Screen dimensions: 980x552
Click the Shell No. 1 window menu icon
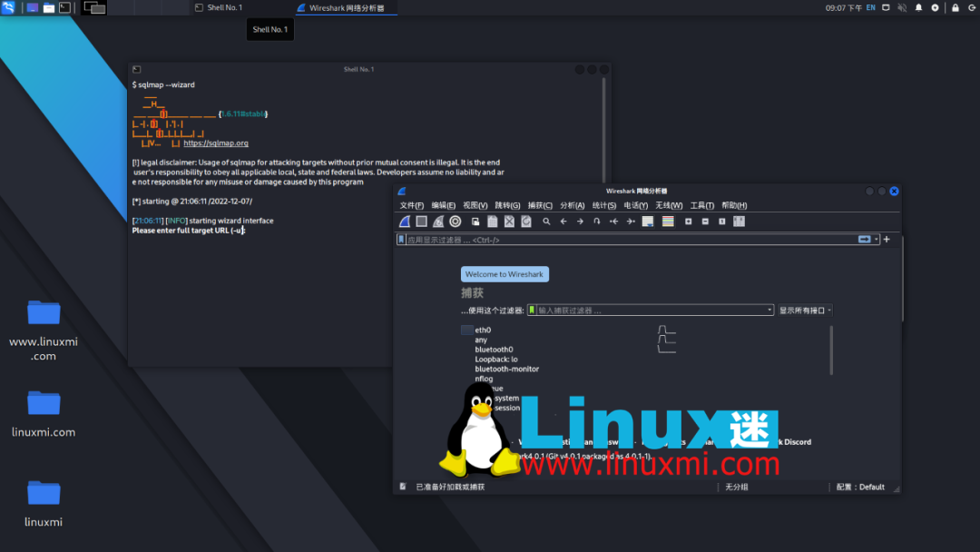click(137, 69)
